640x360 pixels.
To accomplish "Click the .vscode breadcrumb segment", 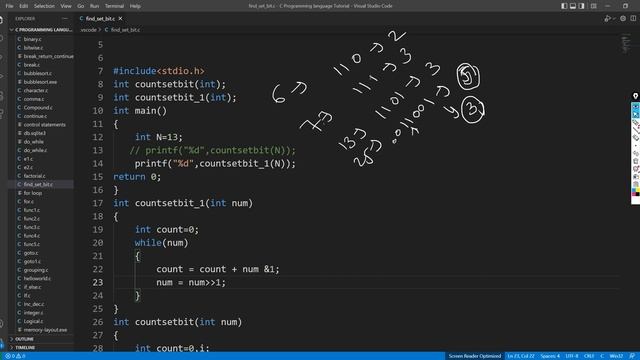I will [89, 30].
